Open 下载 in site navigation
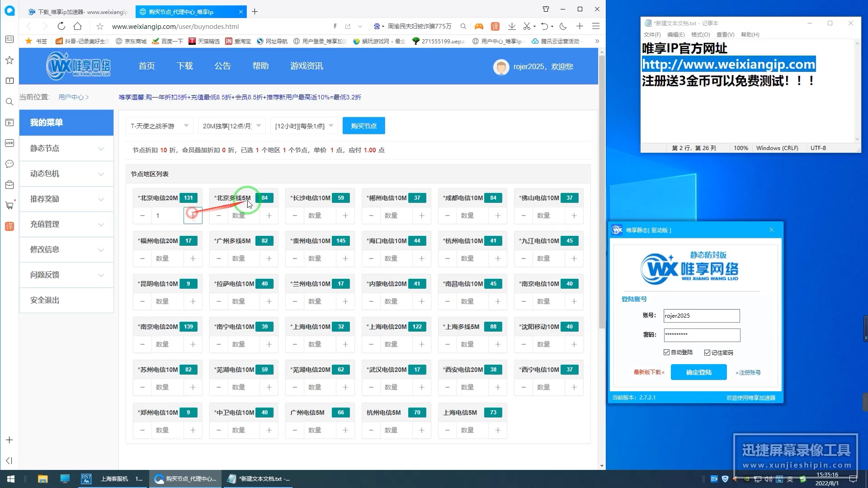This screenshot has height=488, width=868. pos(184,66)
